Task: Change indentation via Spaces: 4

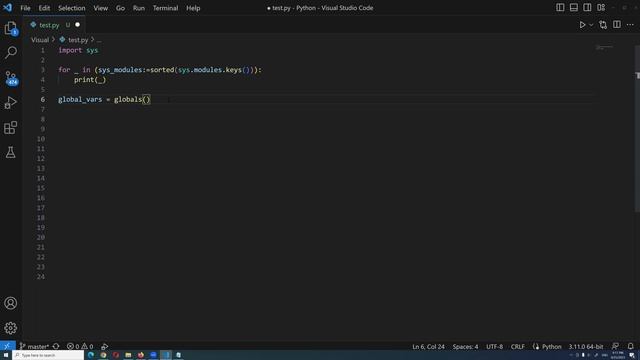Action: coord(465,347)
